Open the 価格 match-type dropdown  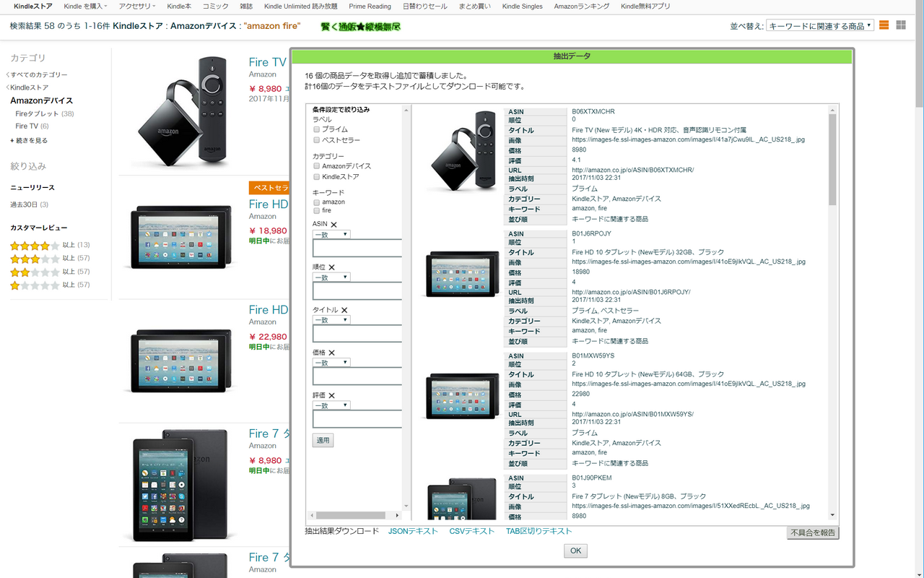331,363
